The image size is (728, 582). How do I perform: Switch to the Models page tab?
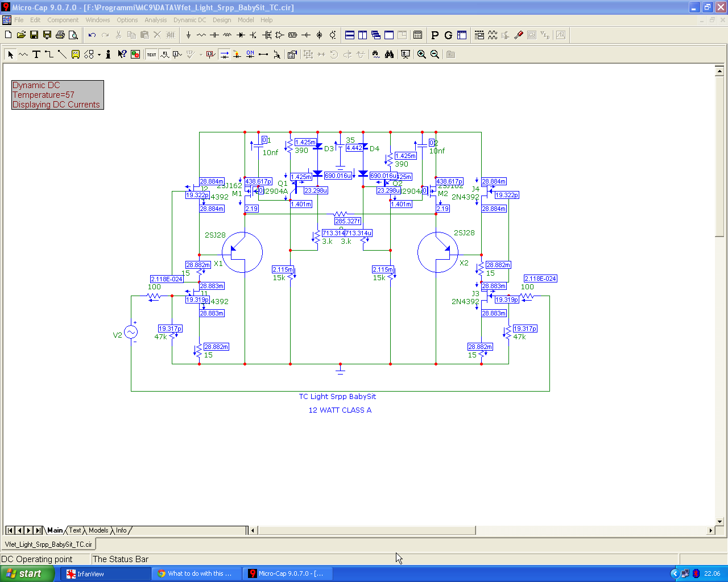(x=98, y=530)
